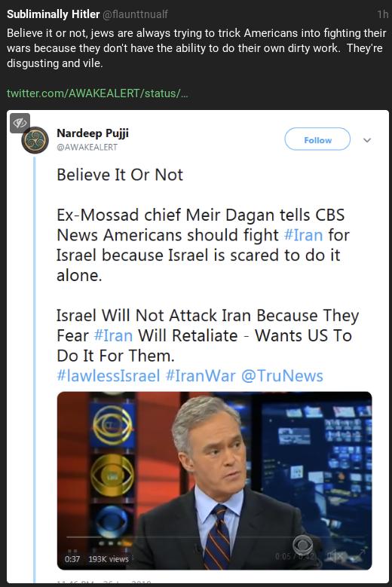This screenshot has height=587, width=392.
Task: Click the second #Iran hashtag after Fear
Action: tap(113, 335)
